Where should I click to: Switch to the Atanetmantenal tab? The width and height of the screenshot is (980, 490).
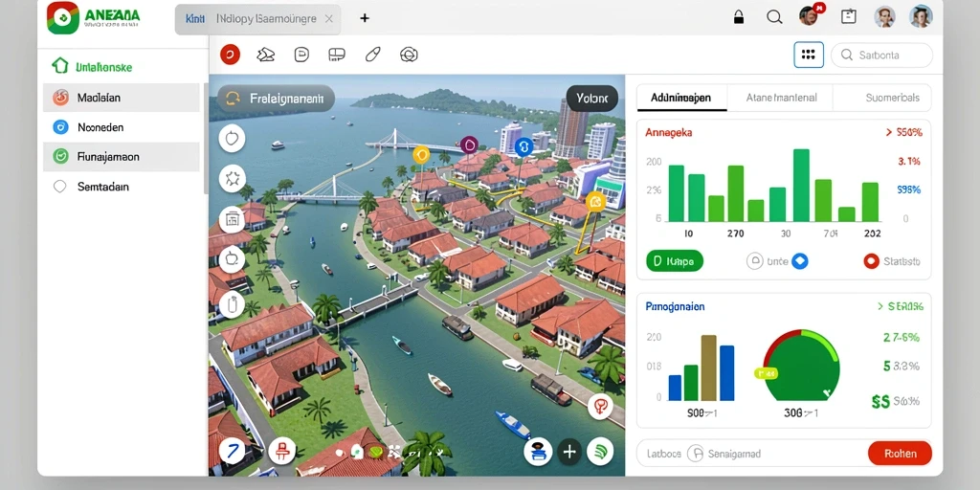click(x=781, y=99)
